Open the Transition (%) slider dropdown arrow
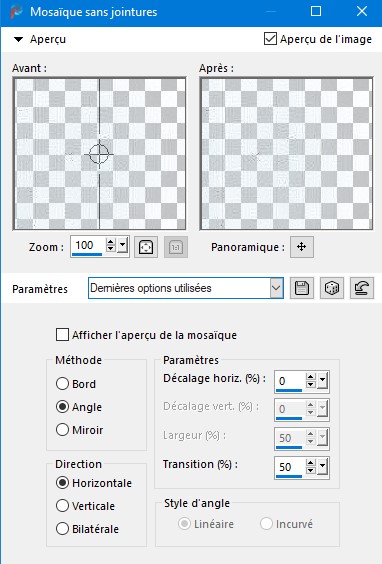This screenshot has width=382, height=564. 323,466
